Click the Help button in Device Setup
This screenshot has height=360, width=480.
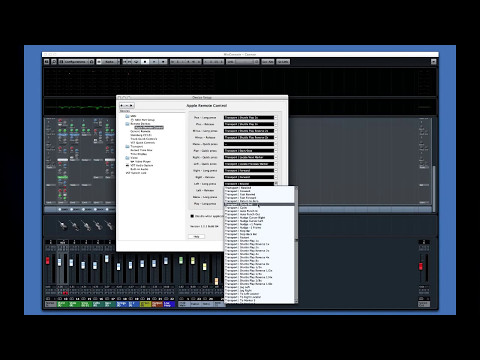[196, 236]
